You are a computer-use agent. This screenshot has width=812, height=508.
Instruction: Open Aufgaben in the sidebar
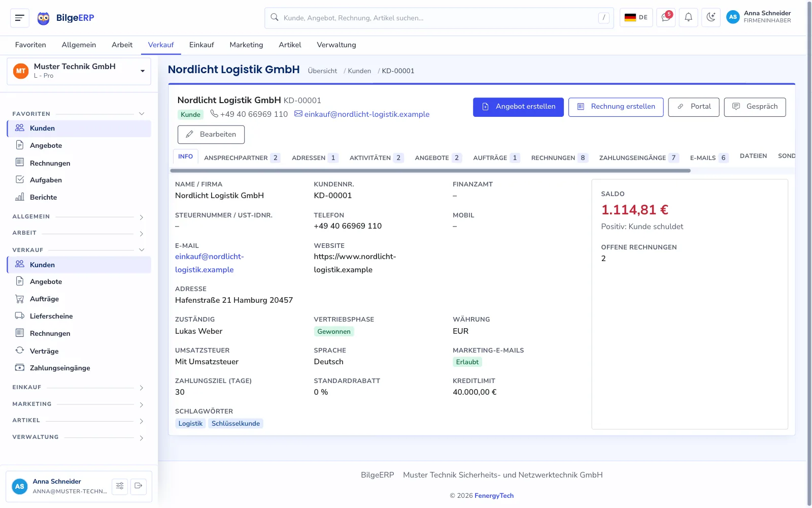pyautogui.click(x=79, y=180)
